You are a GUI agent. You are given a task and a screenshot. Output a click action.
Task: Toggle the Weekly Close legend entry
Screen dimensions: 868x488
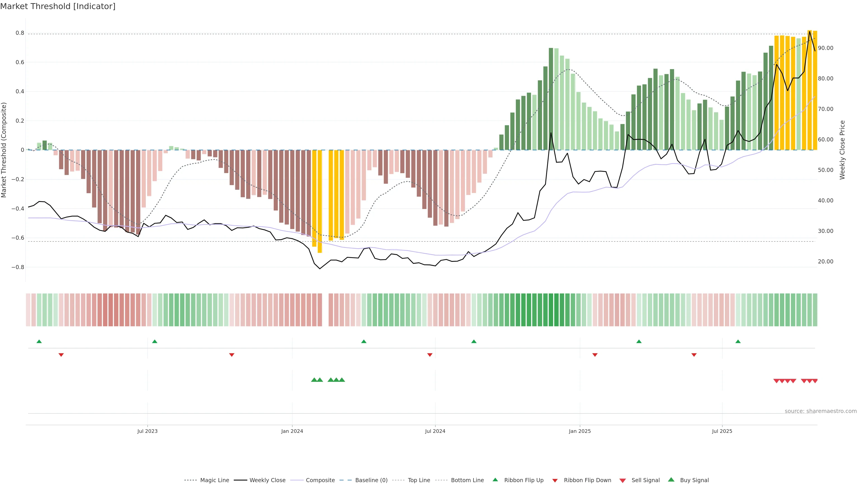tap(267, 480)
